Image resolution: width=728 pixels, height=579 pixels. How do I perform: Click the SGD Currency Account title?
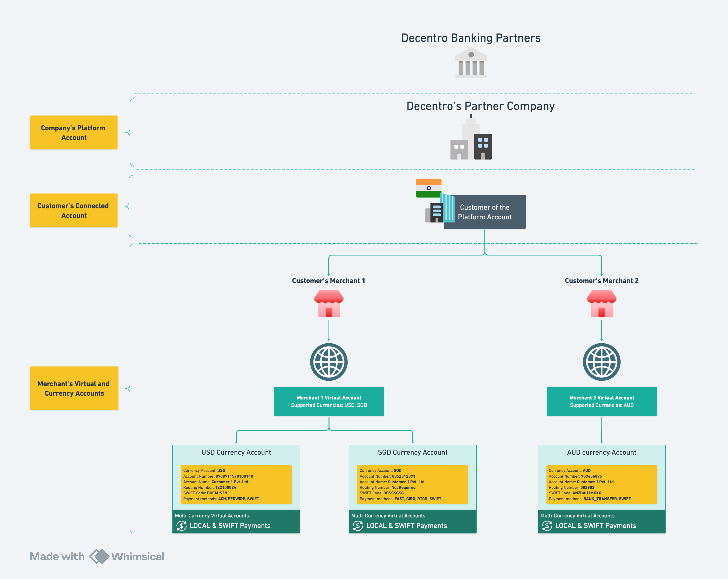[412, 452]
